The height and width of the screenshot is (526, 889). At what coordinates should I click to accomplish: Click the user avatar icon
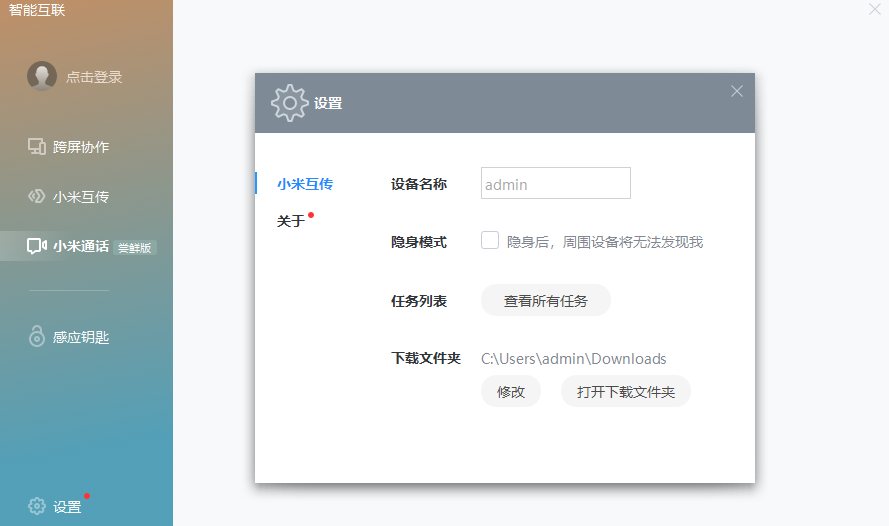42,76
